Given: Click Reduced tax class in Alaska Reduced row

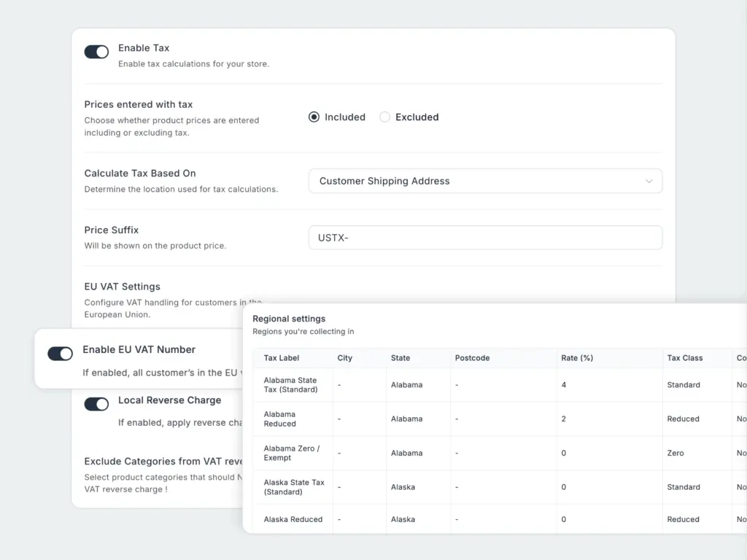Looking at the screenshot, I should pos(683,519).
